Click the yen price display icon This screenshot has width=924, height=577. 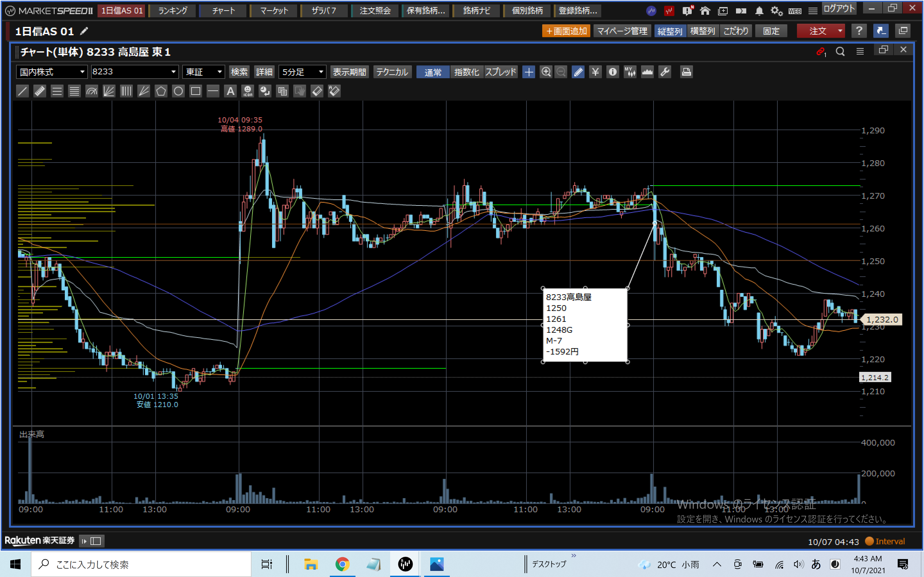595,72
